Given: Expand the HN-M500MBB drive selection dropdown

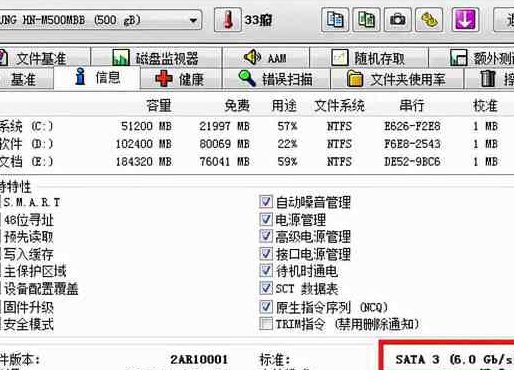Looking at the screenshot, I should (x=193, y=21).
